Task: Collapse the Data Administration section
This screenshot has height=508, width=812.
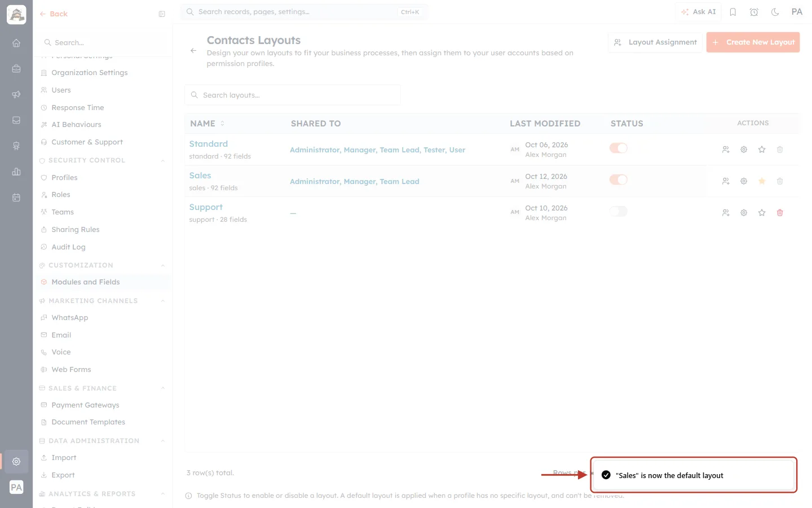Action: pyautogui.click(x=163, y=441)
